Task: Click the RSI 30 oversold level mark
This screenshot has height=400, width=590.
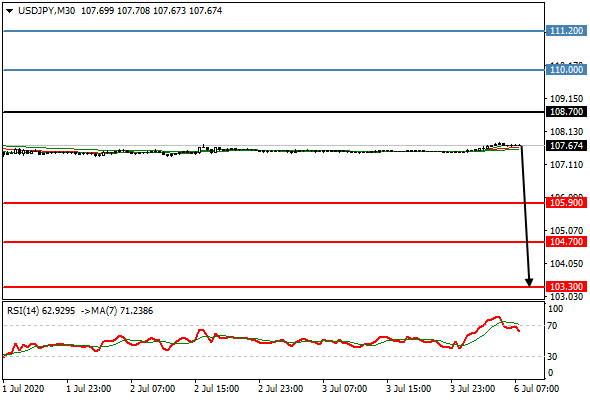Action: 552,356
